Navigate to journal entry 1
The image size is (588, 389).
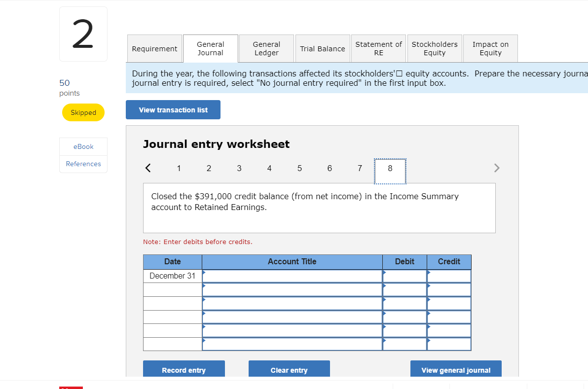[x=179, y=168]
